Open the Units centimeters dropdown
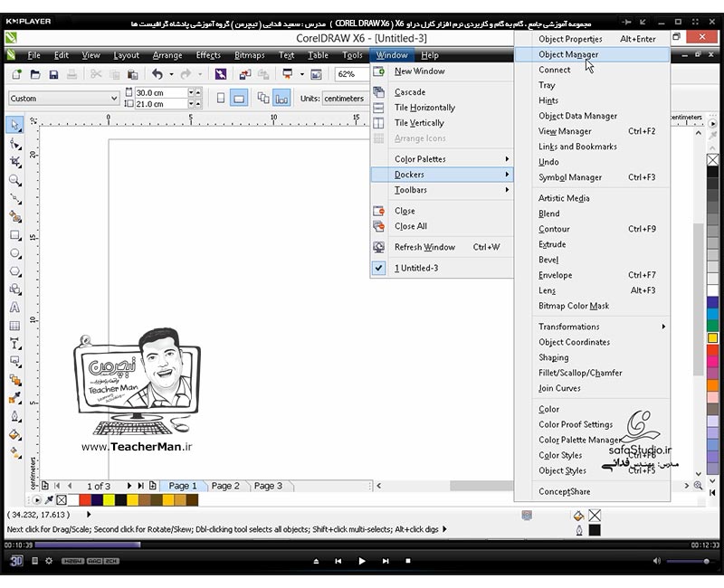Image resolution: width=724 pixels, height=588 pixels. click(345, 99)
